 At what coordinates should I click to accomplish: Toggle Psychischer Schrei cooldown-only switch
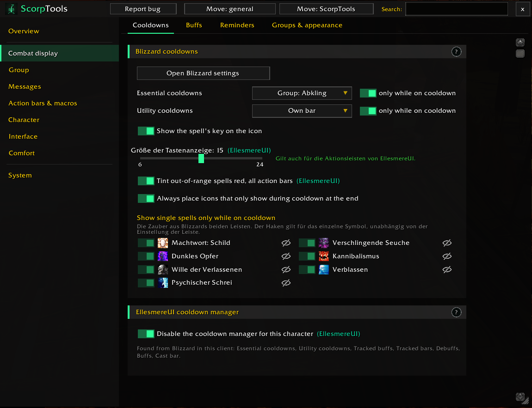[146, 283]
